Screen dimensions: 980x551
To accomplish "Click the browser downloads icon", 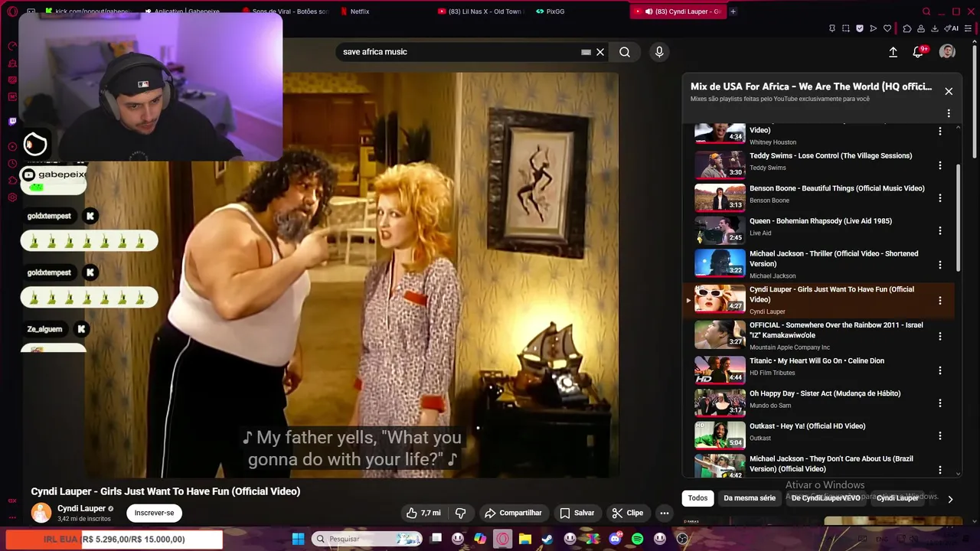I will [935, 28].
